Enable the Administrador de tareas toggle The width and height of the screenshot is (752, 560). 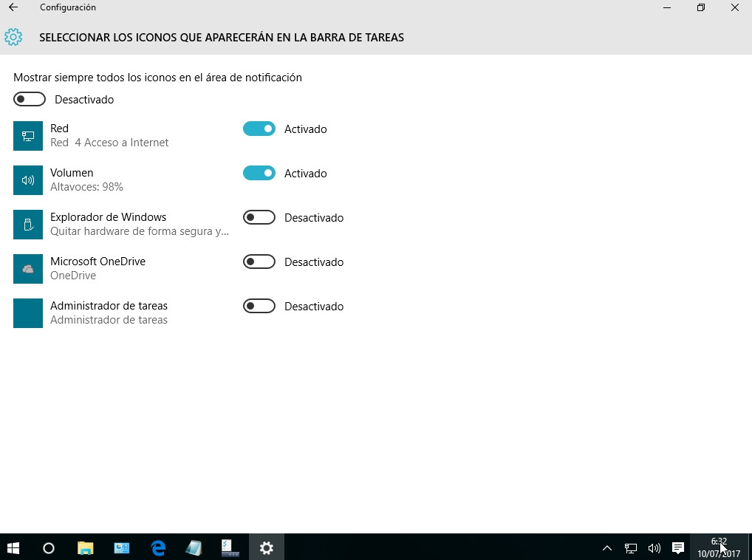259,306
